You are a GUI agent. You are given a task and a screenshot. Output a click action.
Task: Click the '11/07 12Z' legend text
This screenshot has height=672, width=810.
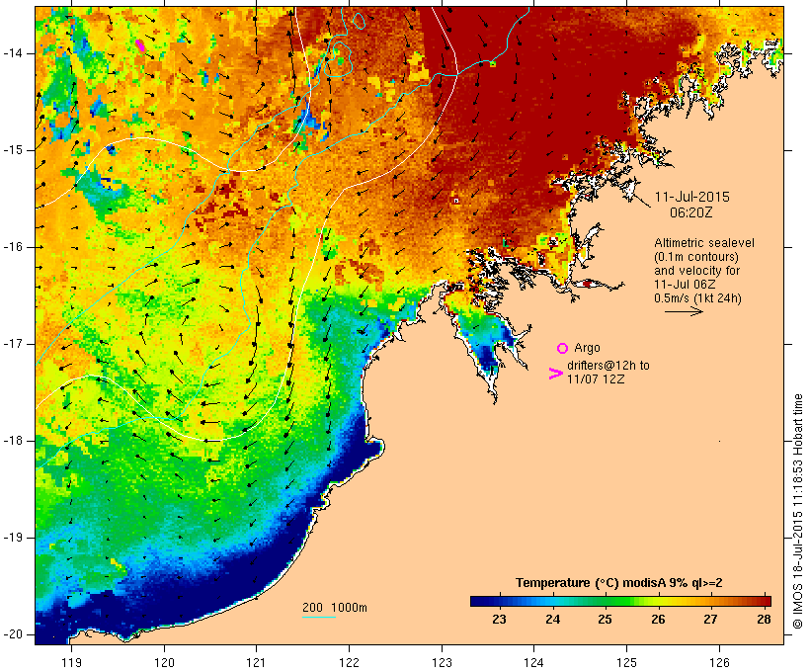click(x=596, y=378)
